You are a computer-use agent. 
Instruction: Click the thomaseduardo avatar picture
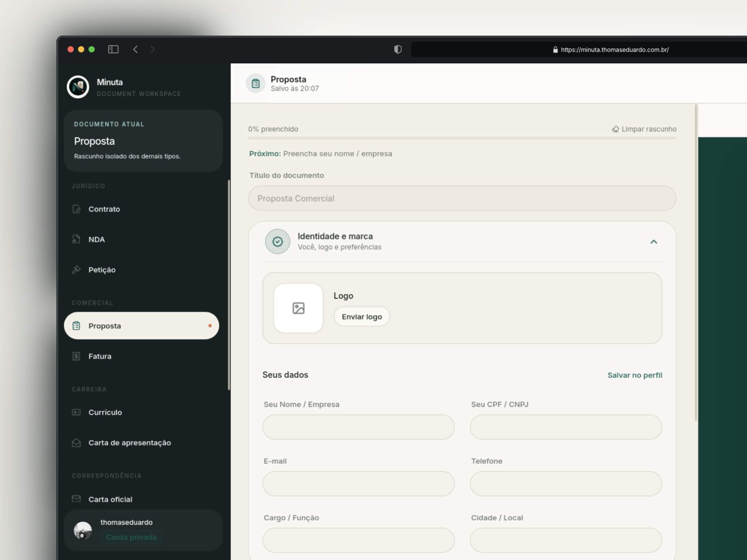pyautogui.click(x=83, y=530)
